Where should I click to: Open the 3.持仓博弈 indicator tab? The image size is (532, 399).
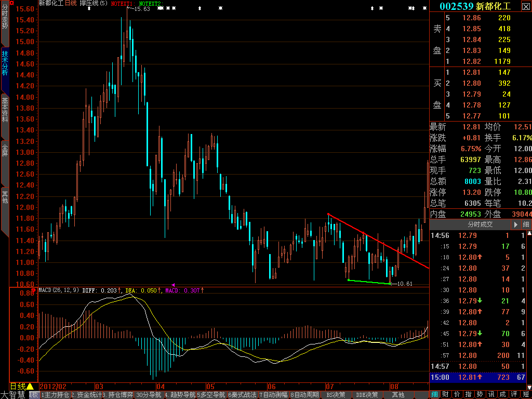(118, 395)
